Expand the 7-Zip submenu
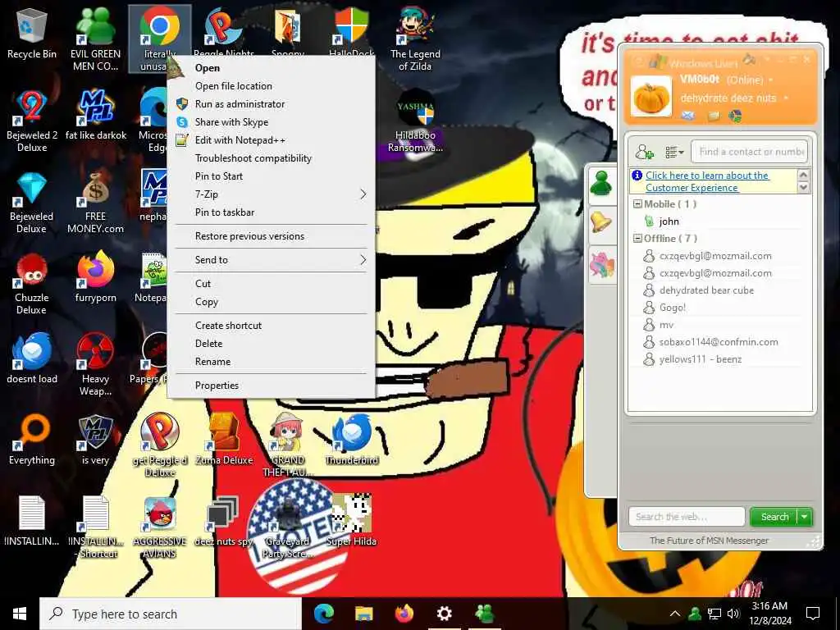Image resolution: width=840 pixels, height=630 pixels. (271, 194)
